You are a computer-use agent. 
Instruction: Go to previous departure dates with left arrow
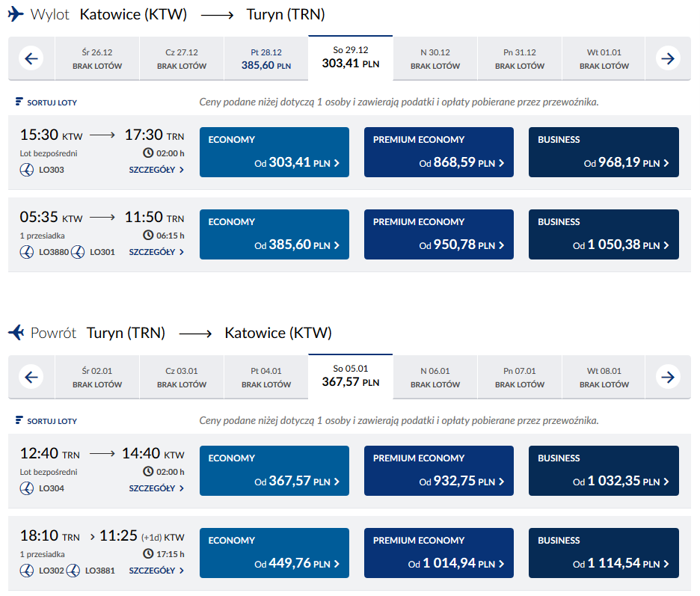(31, 58)
